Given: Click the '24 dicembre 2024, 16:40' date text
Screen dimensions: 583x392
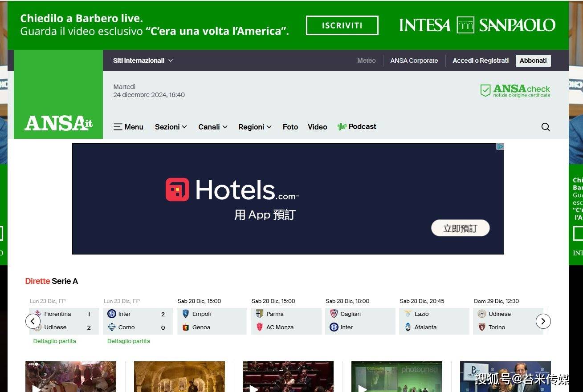Looking at the screenshot, I should (149, 95).
